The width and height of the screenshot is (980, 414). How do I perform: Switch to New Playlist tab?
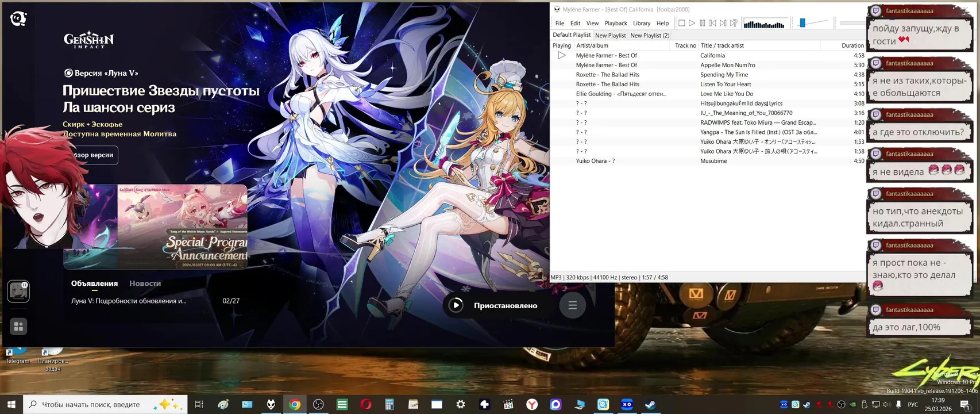point(611,36)
